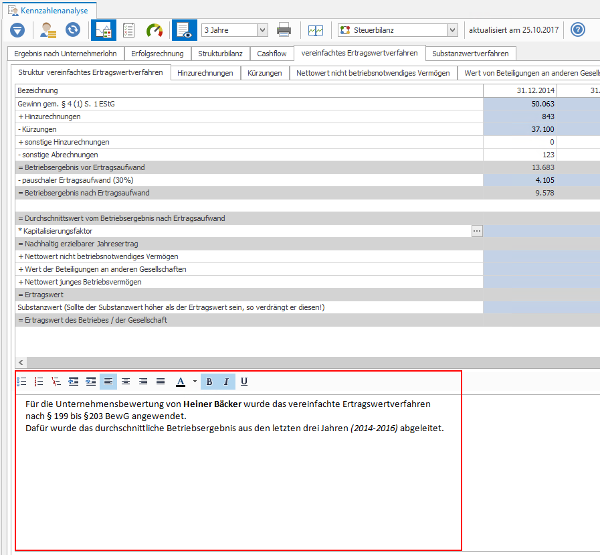Apply the font color 'A' button
The width and height of the screenshot is (600, 555).
pyautogui.click(x=181, y=382)
